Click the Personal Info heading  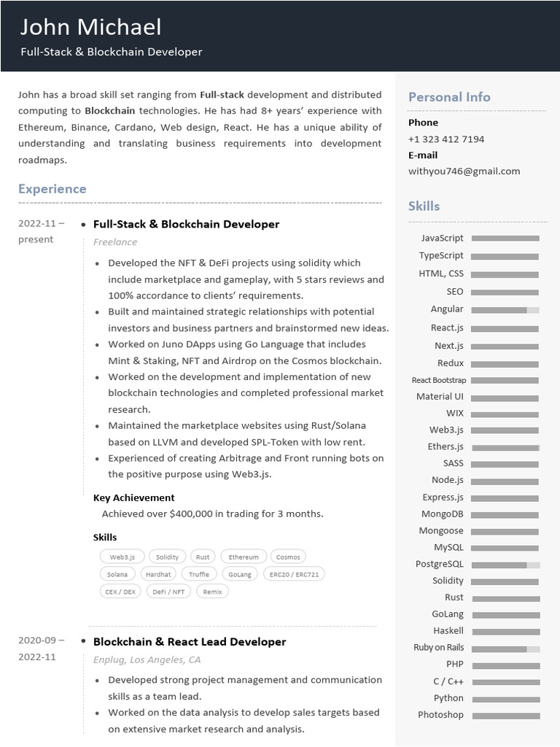449,97
